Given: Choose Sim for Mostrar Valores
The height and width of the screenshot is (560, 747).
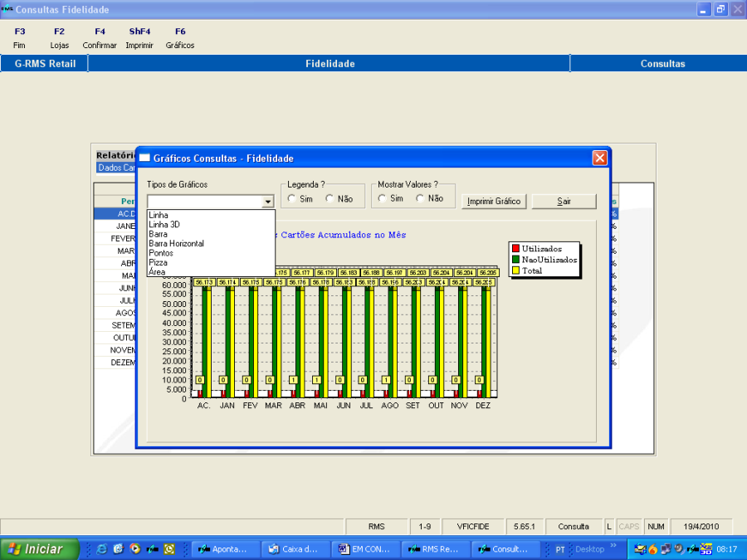Looking at the screenshot, I should click(x=382, y=199).
